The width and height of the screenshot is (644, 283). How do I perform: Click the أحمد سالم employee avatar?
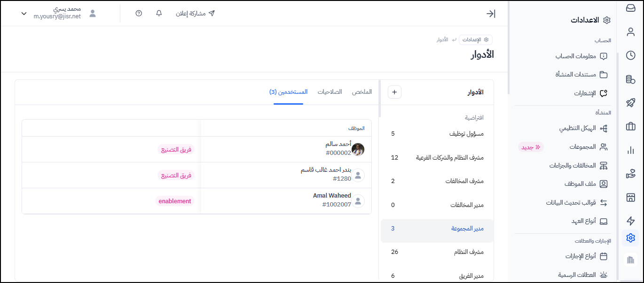[358, 149]
